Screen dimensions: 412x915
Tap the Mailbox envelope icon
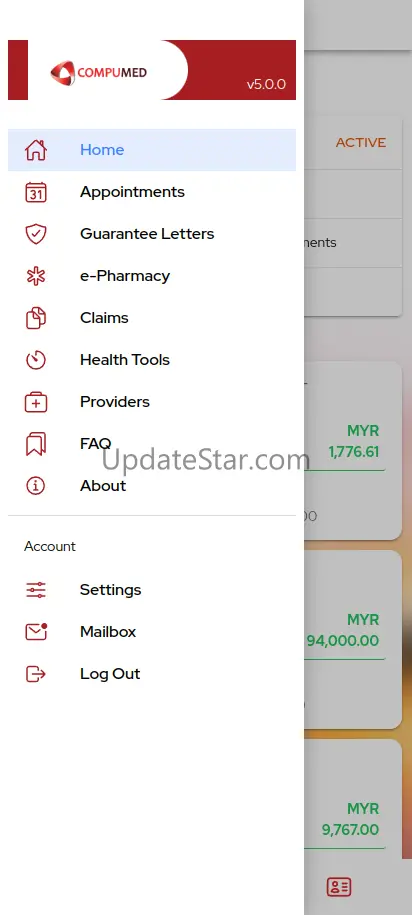36,632
